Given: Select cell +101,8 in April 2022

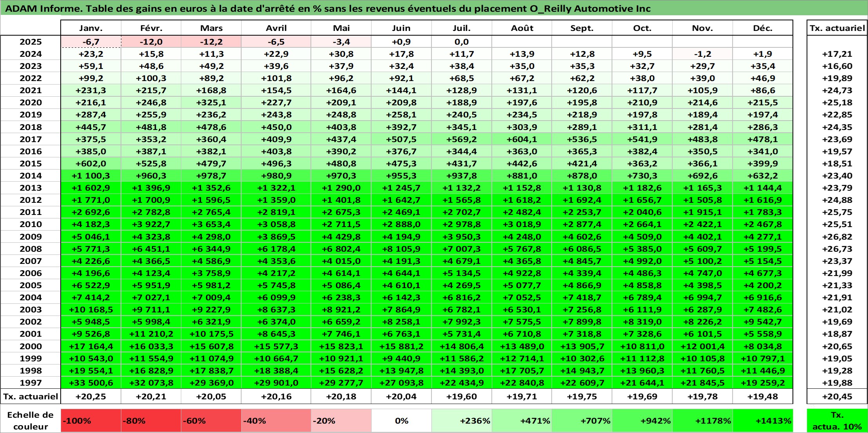Looking at the screenshot, I should click(x=276, y=78).
